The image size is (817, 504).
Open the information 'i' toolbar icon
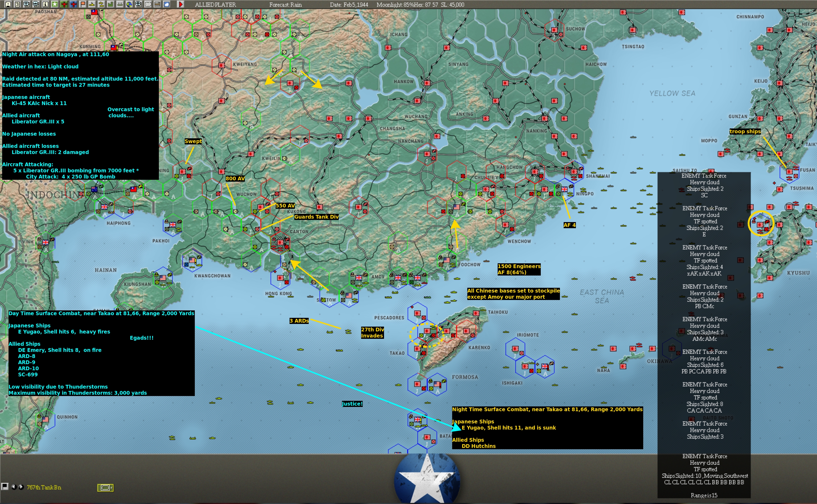(45, 4)
